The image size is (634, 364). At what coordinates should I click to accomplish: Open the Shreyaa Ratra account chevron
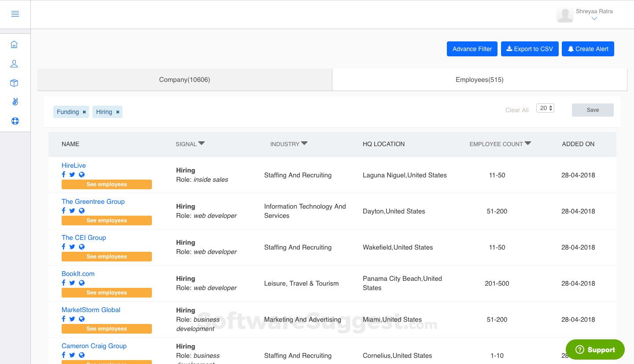pyautogui.click(x=594, y=18)
